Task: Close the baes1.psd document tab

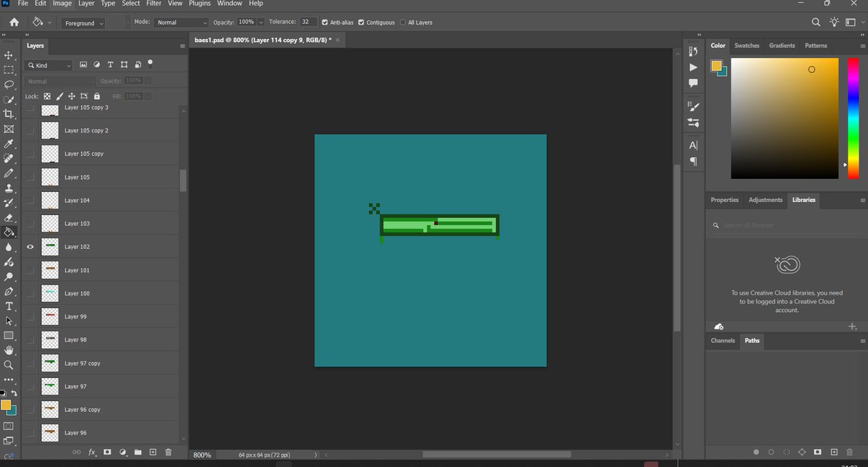Action: coord(337,40)
